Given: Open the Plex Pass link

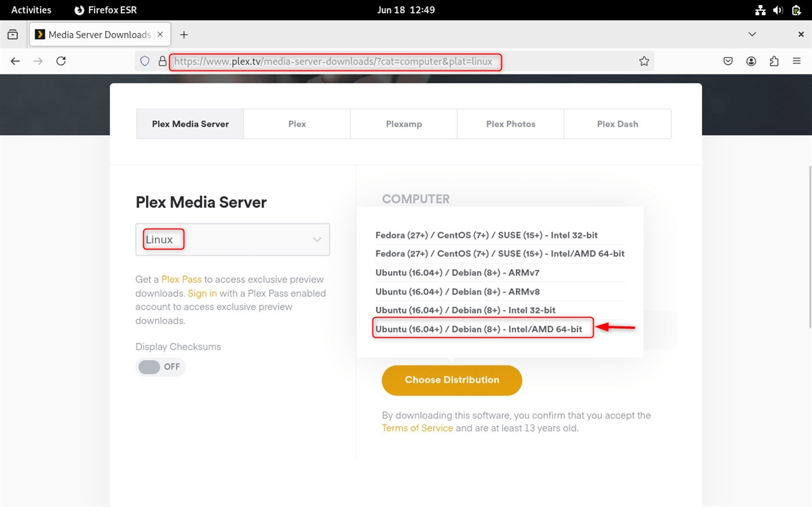Looking at the screenshot, I should pos(181,279).
